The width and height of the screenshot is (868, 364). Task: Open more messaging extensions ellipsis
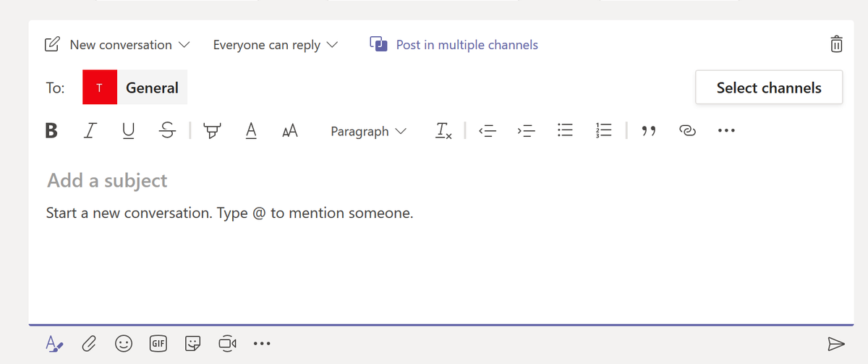262,343
